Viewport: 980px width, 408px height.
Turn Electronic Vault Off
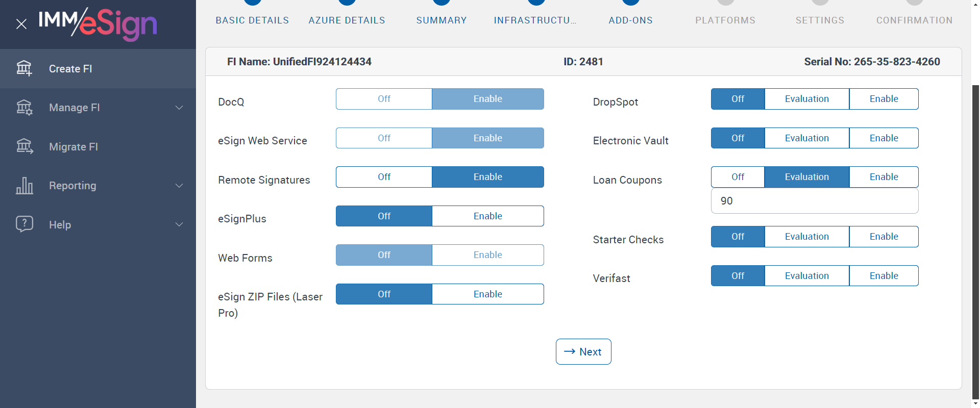point(738,138)
